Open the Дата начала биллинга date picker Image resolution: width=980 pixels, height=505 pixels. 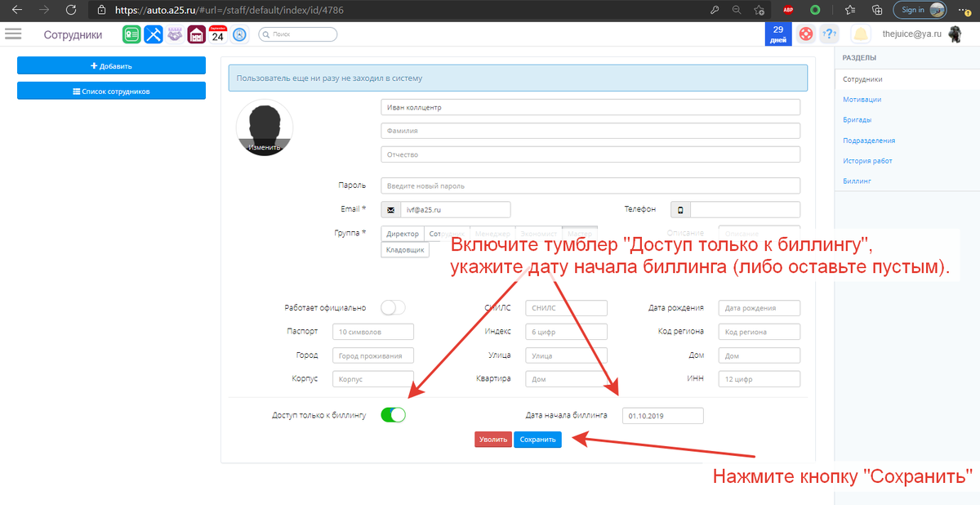click(662, 415)
